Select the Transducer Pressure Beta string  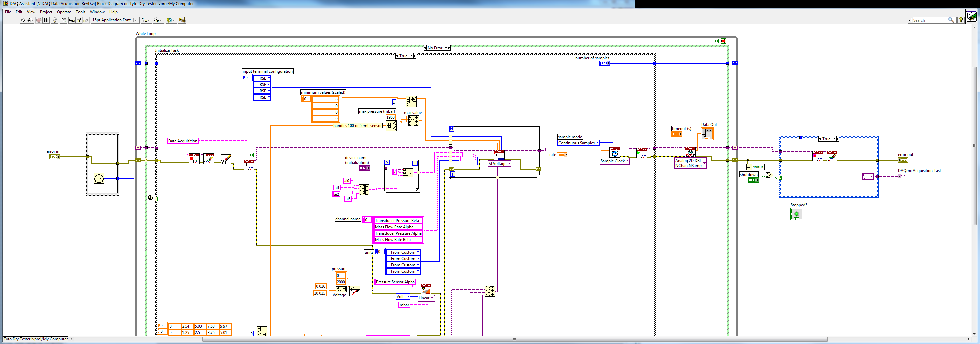point(398,221)
